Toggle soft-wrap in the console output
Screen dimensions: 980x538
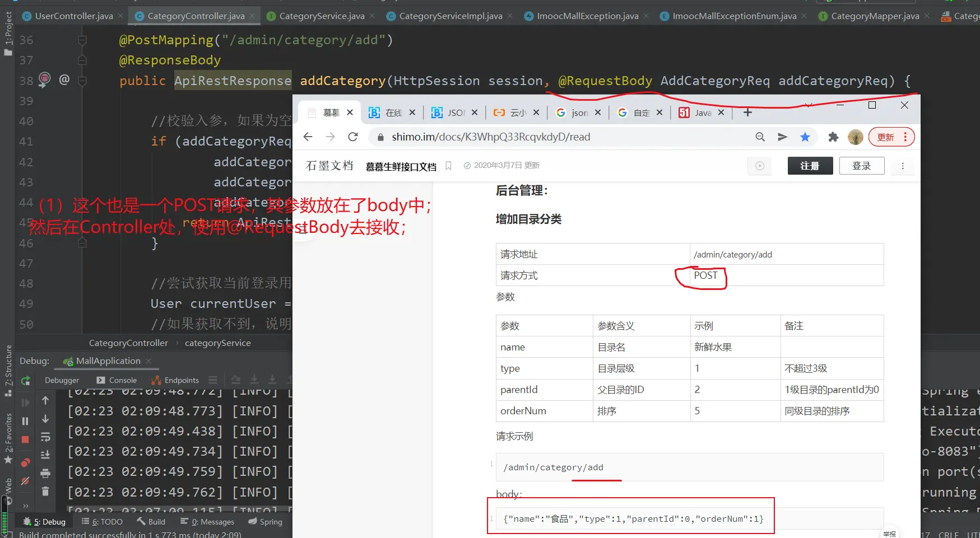click(45, 437)
